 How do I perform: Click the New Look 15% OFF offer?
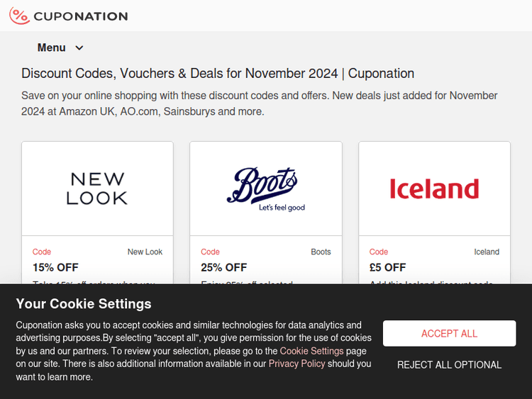tap(55, 267)
